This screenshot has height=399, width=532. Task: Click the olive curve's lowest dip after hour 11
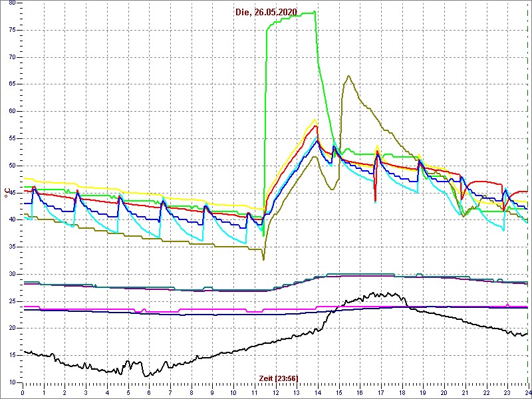coord(263,260)
